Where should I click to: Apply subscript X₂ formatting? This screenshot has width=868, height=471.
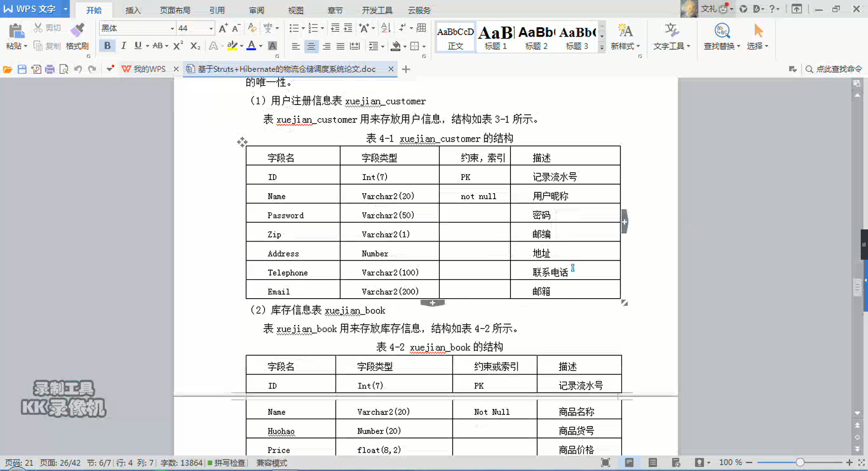tap(195, 46)
